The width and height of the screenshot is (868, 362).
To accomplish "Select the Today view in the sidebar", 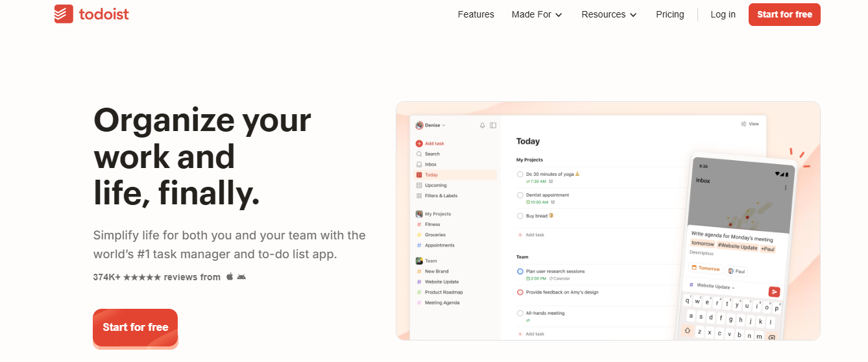I will 455,175.
